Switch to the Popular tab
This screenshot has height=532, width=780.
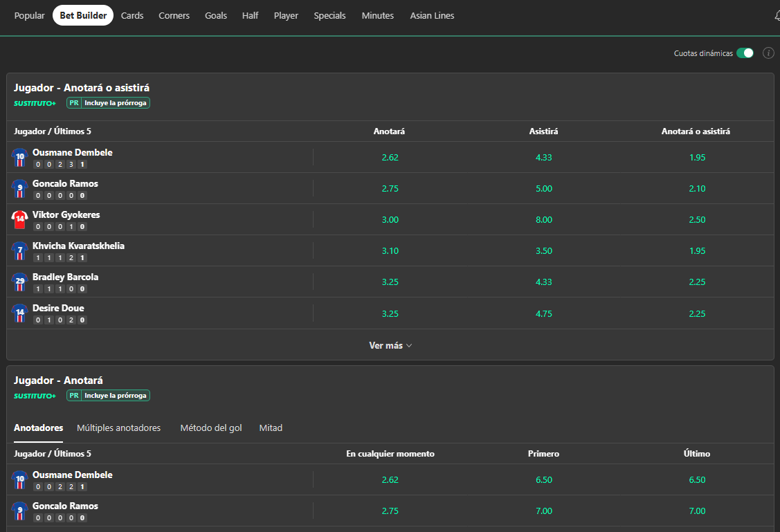pyautogui.click(x=29, y=15)
